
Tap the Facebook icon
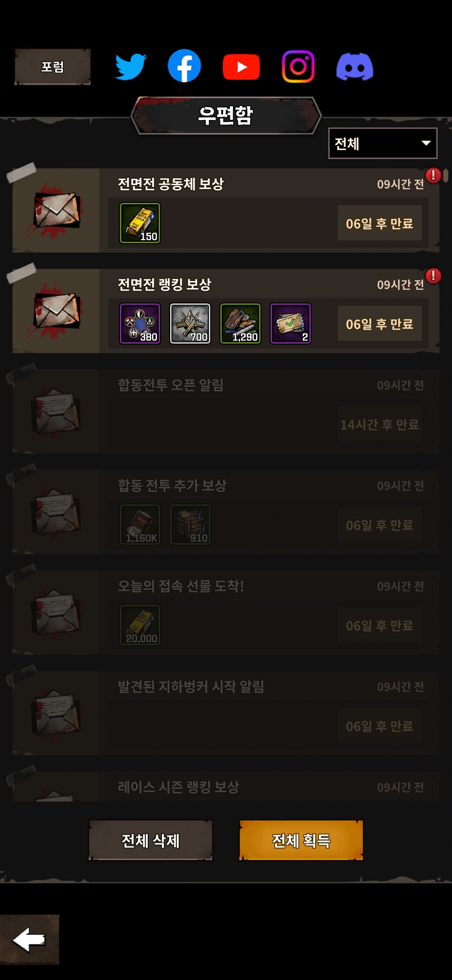click(184, 66)
